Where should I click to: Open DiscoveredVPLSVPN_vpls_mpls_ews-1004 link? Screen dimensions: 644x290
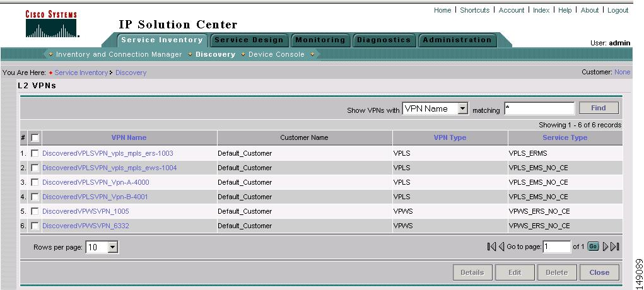tap(109, 168)
